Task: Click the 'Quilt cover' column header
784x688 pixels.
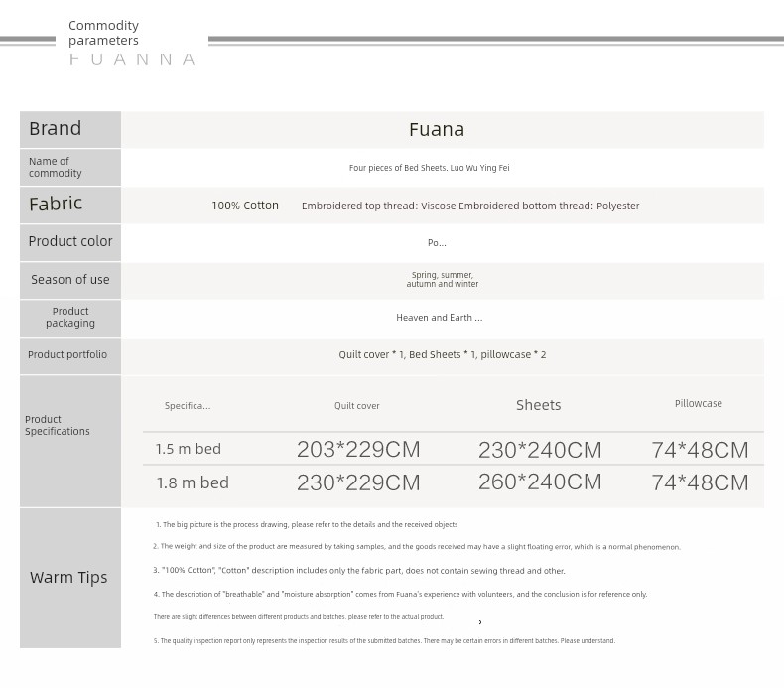Action: [357, 406]
